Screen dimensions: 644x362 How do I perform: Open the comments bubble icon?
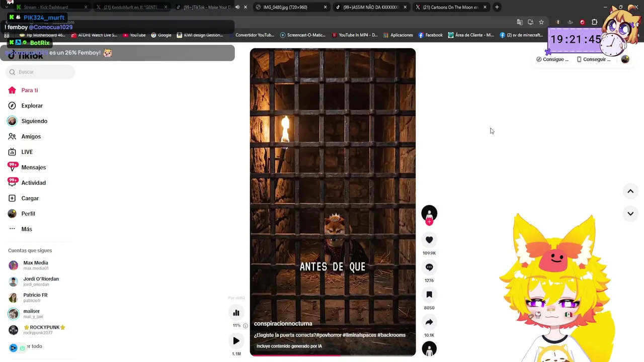pyautogui.click(x=429, y=267)
